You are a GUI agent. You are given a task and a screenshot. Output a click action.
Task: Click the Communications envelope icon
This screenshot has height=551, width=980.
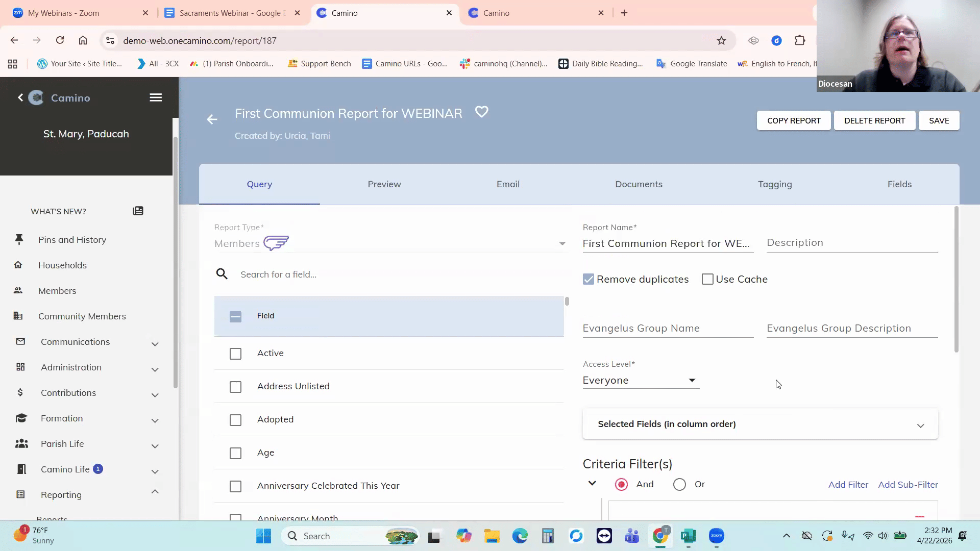coord(20,341)
